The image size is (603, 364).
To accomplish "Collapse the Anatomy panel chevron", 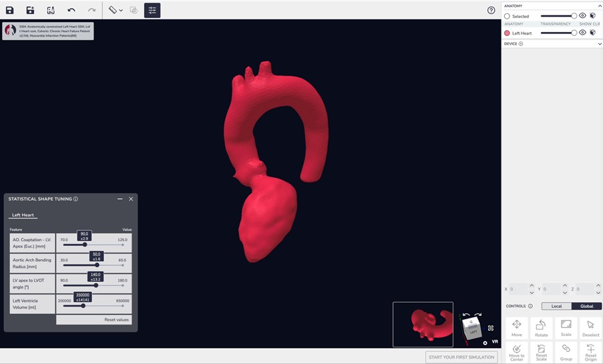I will [600, 5].
